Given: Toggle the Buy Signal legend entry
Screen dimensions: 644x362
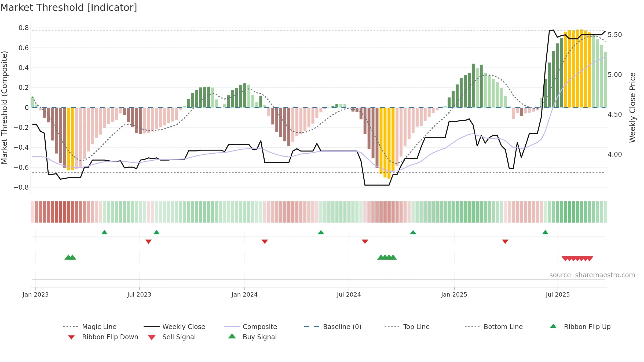Looking at the screenshot, I should coord(252,337).
